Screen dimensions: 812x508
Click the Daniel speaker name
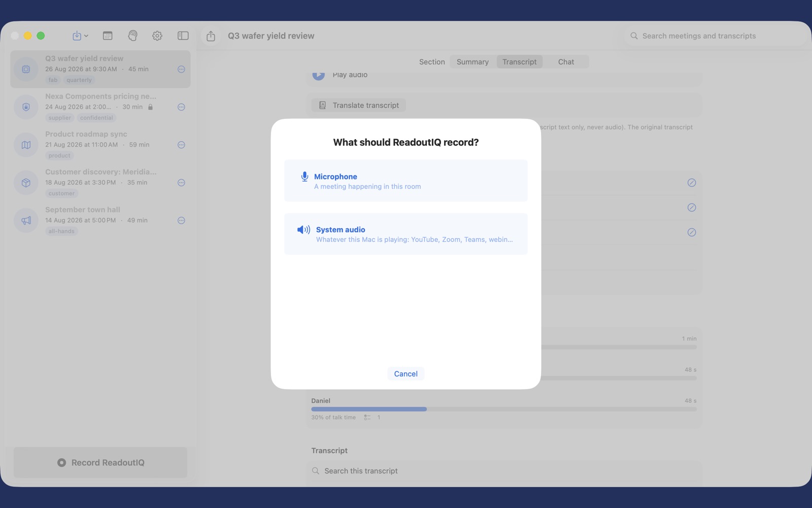pos(321,401)
